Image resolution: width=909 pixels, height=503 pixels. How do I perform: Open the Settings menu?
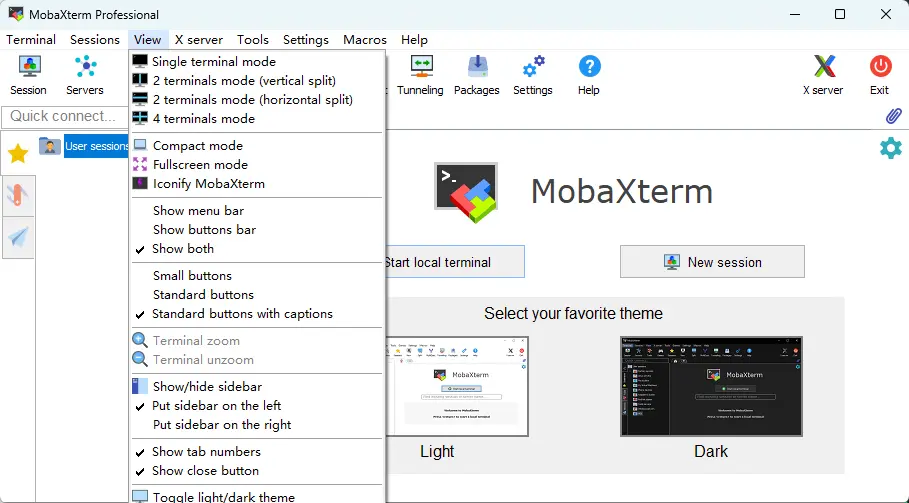coord(306,39)
